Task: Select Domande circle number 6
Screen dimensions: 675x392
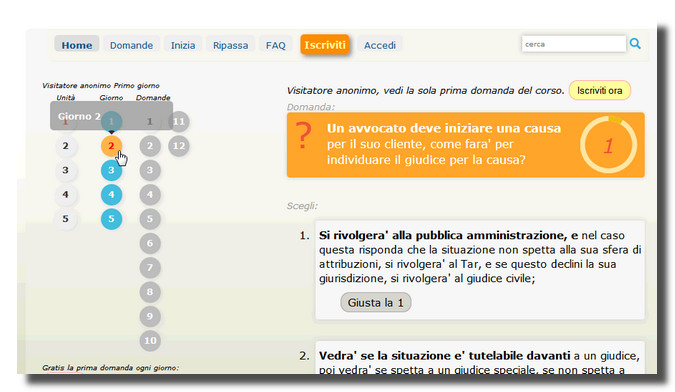Action: pyautogui.click(x=150, y=243)
